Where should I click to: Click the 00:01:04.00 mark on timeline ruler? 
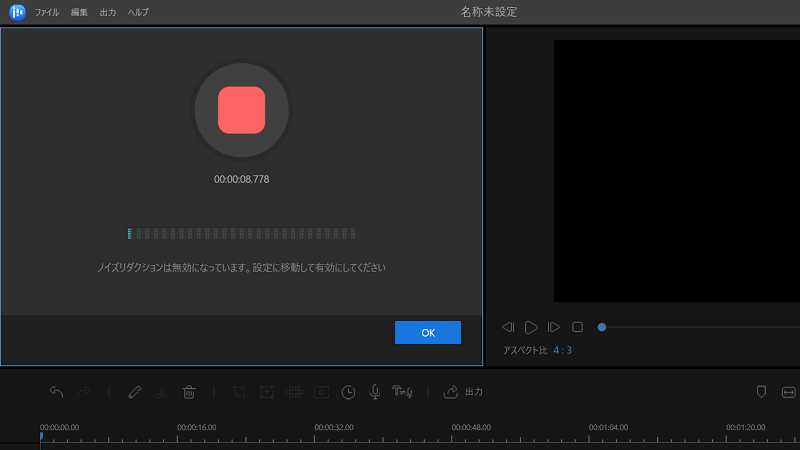coord(608,428)
